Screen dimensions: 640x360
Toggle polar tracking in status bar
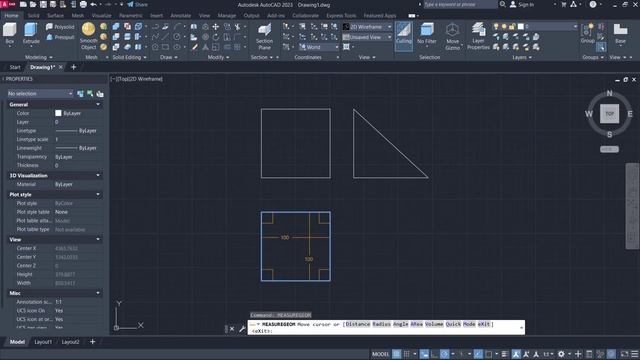pyautogui.click(x=444, y=354)
